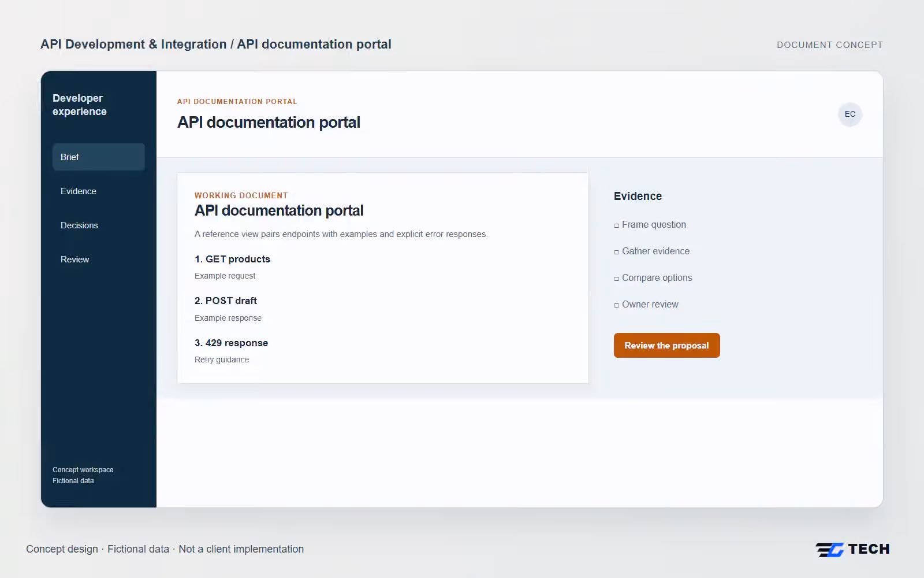The width and height of the screenshot is (924, 578).
Task: Select the Brief sidebar item
Action: [99, 157]
